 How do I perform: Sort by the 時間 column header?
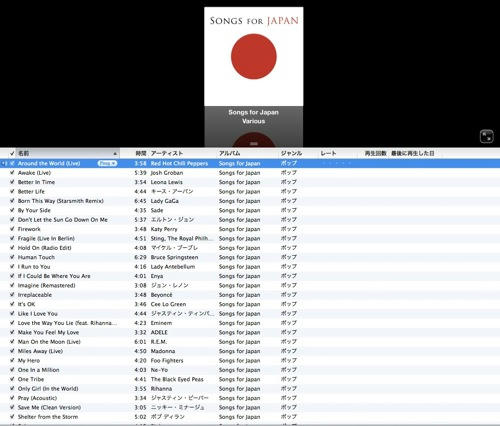[x=134, y=153]
